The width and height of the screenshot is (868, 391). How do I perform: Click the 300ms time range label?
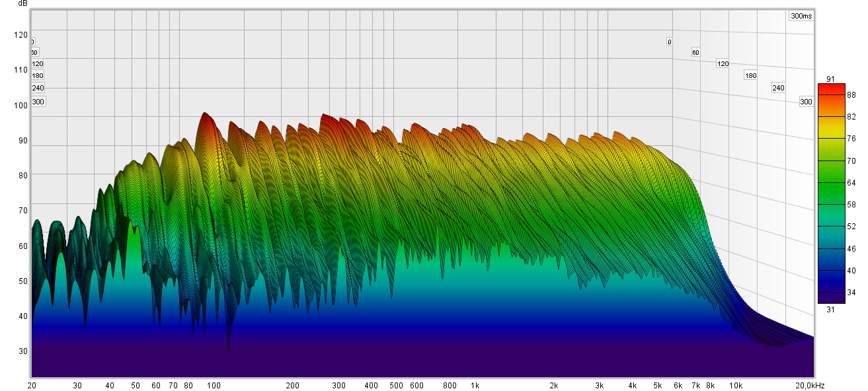[x=801, y=16]
